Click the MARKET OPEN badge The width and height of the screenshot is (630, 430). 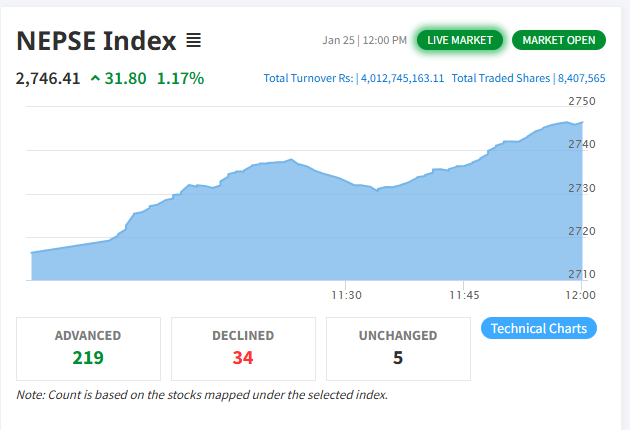[x=559, y=40]
